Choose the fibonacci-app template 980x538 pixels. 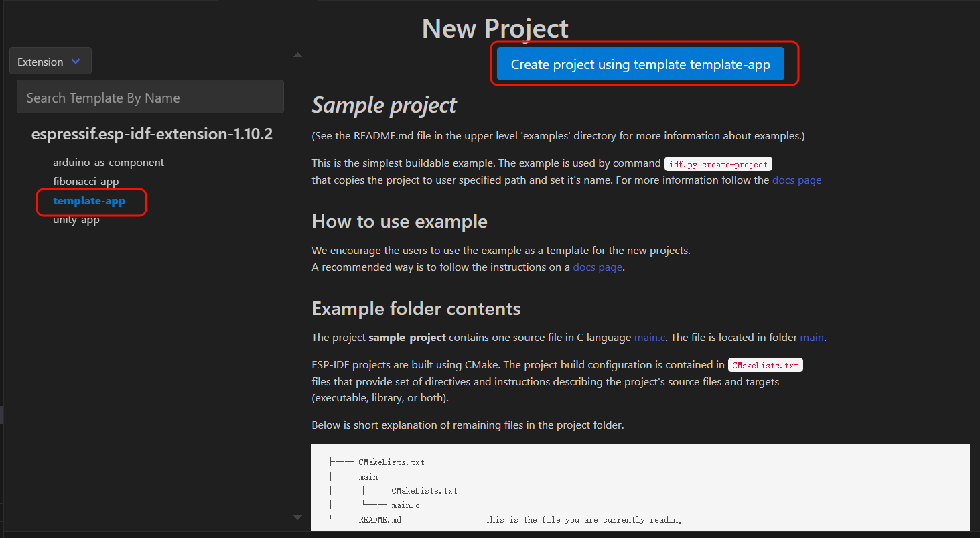86,182
